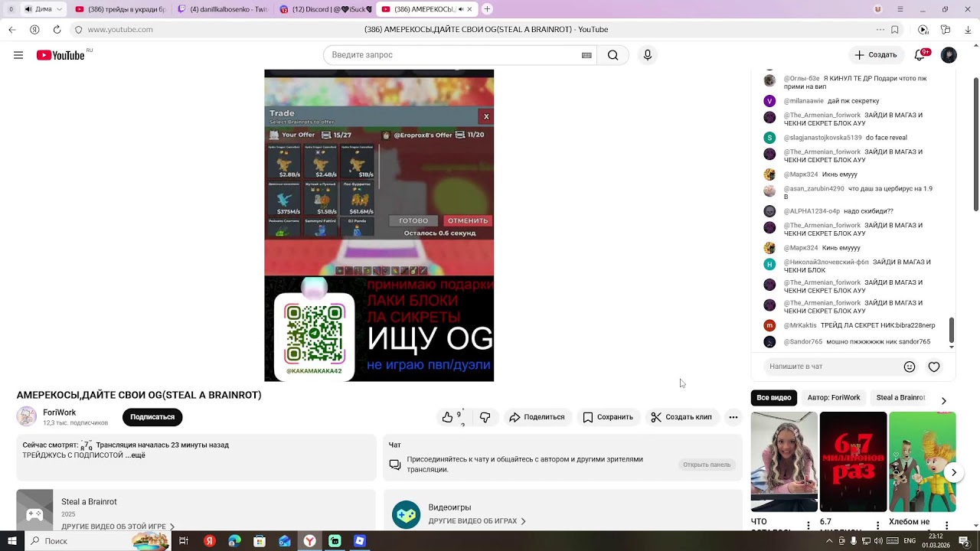Toggle ENG input language indicator

[x=910, y=541]
